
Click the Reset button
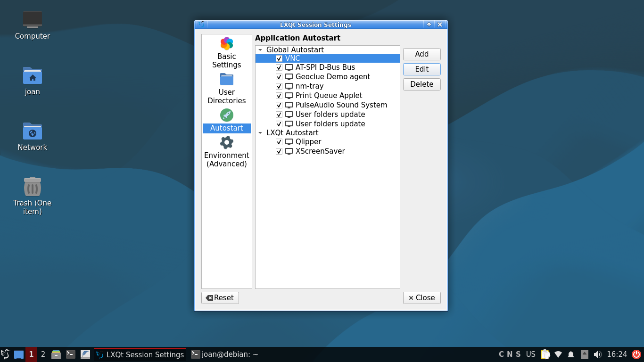(x=220, y=298)
